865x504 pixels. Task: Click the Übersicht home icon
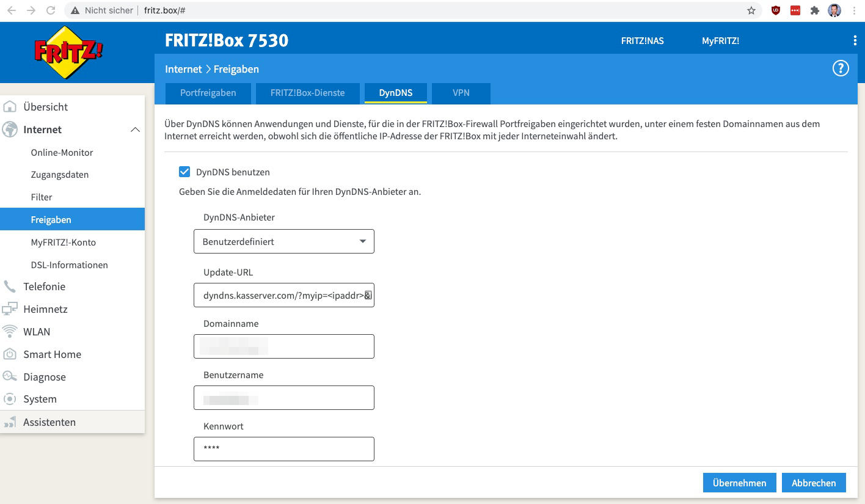tap(10, 107)
